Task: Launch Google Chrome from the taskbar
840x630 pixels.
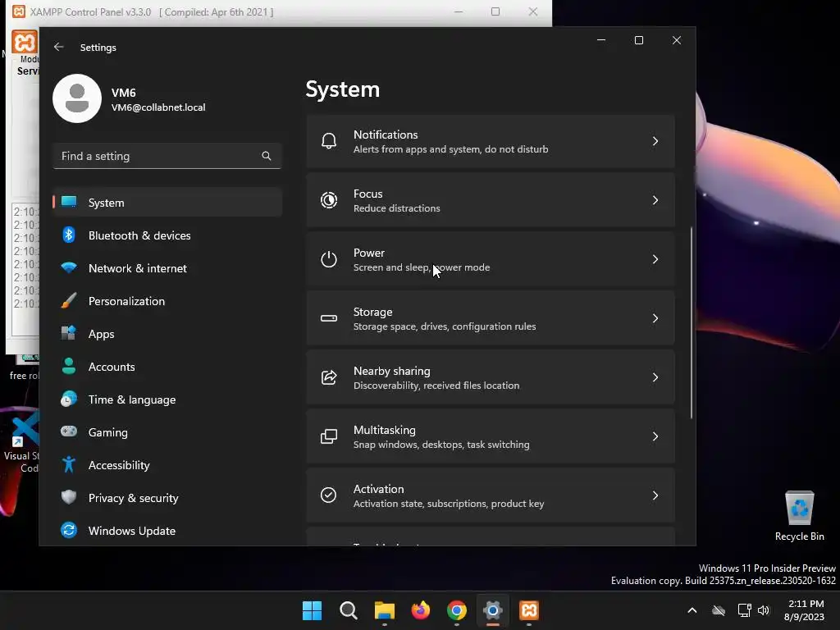Action: pyautogui.click(x=457, y=610)
